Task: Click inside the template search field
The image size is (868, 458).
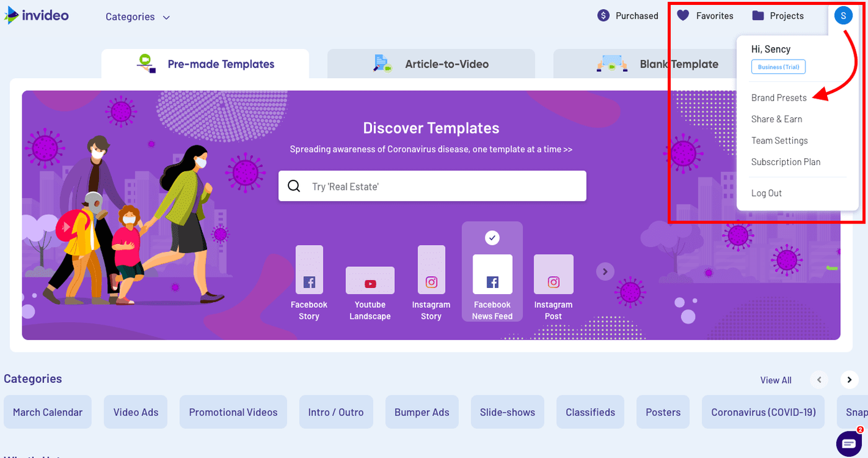Action: (x=432, y=186)
